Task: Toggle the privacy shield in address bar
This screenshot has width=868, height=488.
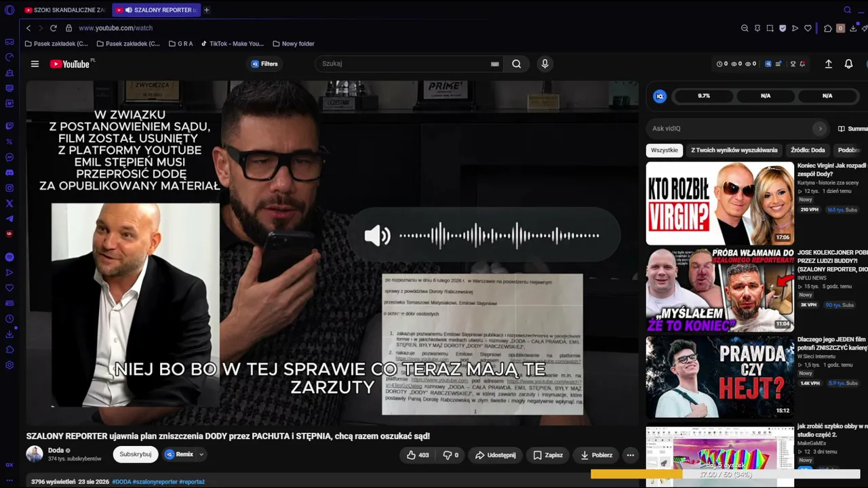Action: pos(783,28)
